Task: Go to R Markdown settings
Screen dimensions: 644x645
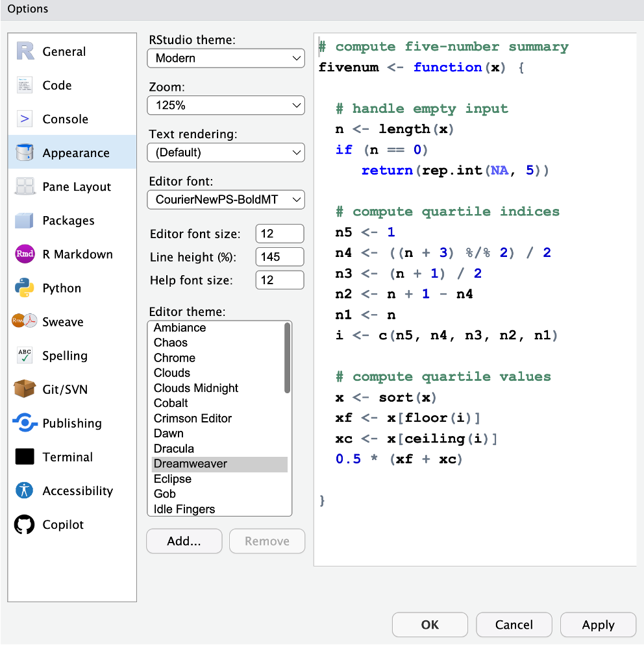Action: [x=72, y=254]
